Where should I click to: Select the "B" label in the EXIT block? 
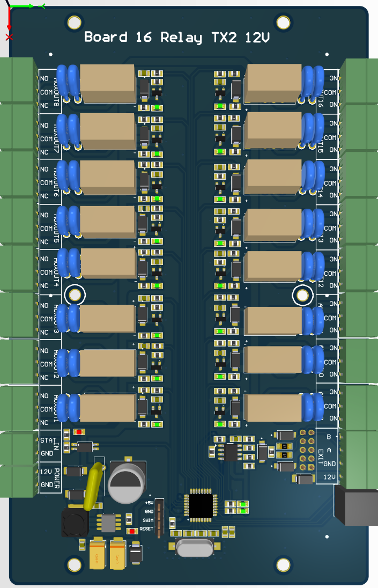[x=329, y=437]
